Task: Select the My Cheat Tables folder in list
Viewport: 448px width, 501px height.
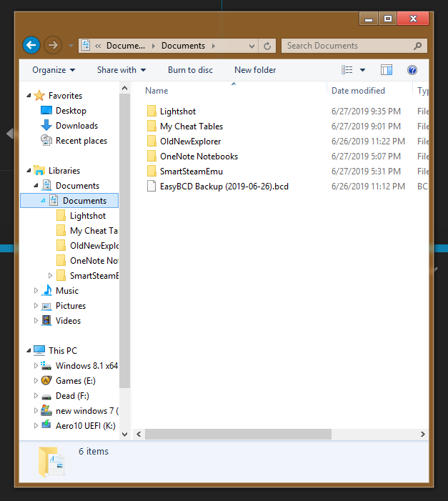Action: click(x=191, y=127)
